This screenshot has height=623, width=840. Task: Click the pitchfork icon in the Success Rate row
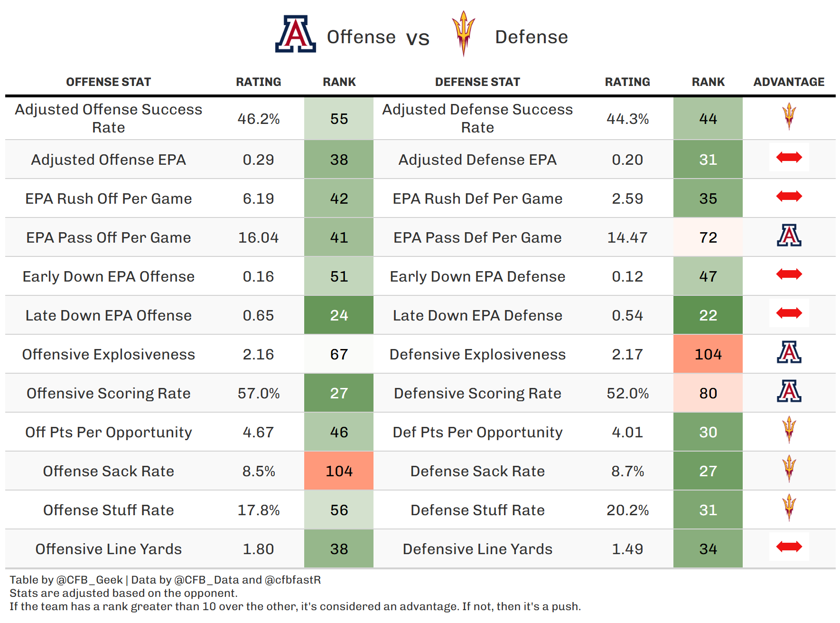coord(789,116)
